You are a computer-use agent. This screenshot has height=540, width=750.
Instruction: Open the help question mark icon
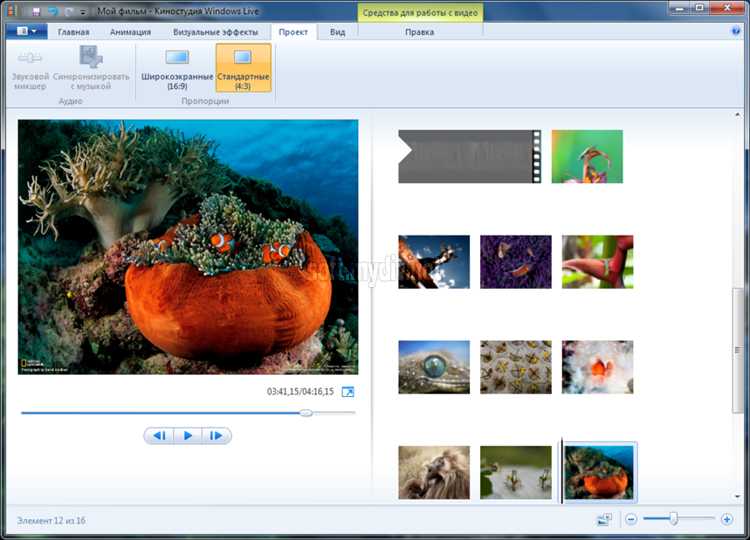[736, 32]
